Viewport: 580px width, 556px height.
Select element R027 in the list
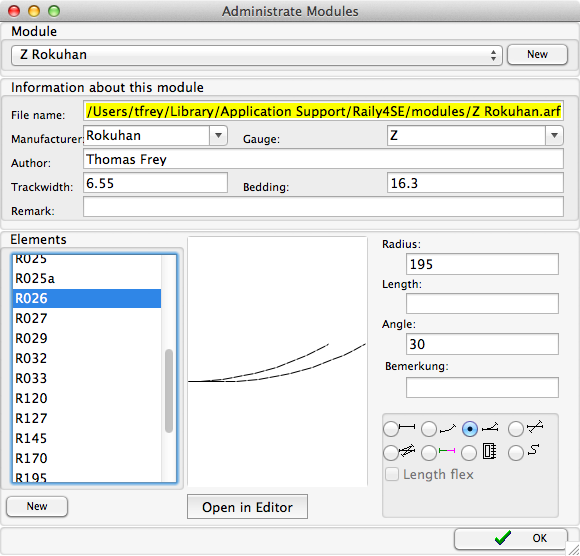click(87, 318)
